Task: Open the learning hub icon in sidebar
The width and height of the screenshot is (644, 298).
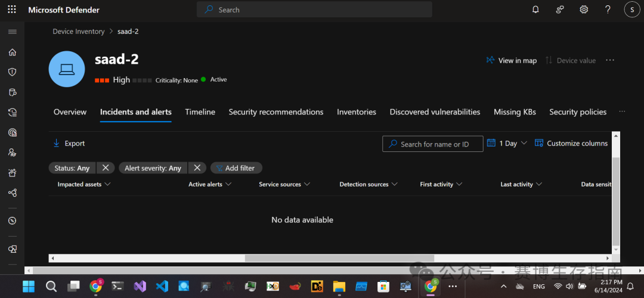Action: [x=13, y=153]
